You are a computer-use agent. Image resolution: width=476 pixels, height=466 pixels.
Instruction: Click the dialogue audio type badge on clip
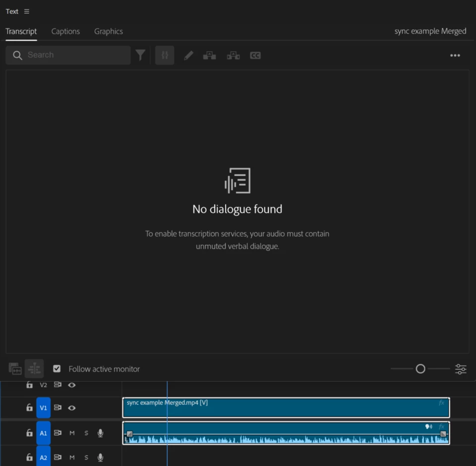[x=428, y=426]
